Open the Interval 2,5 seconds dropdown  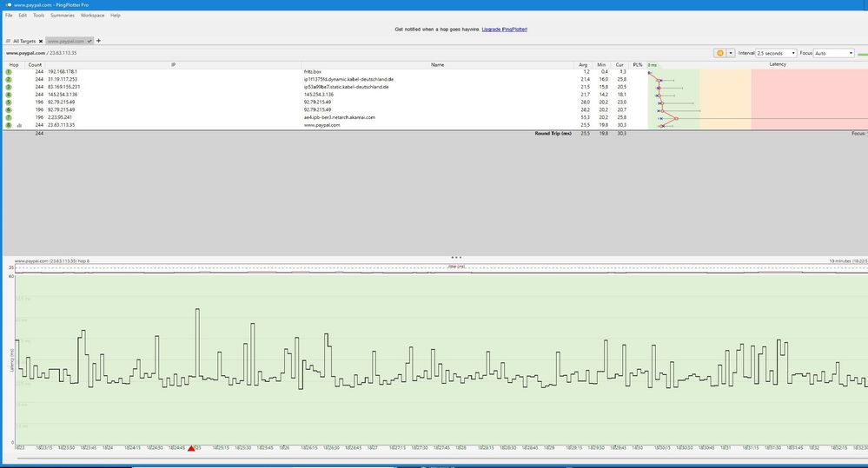[776, 53]
